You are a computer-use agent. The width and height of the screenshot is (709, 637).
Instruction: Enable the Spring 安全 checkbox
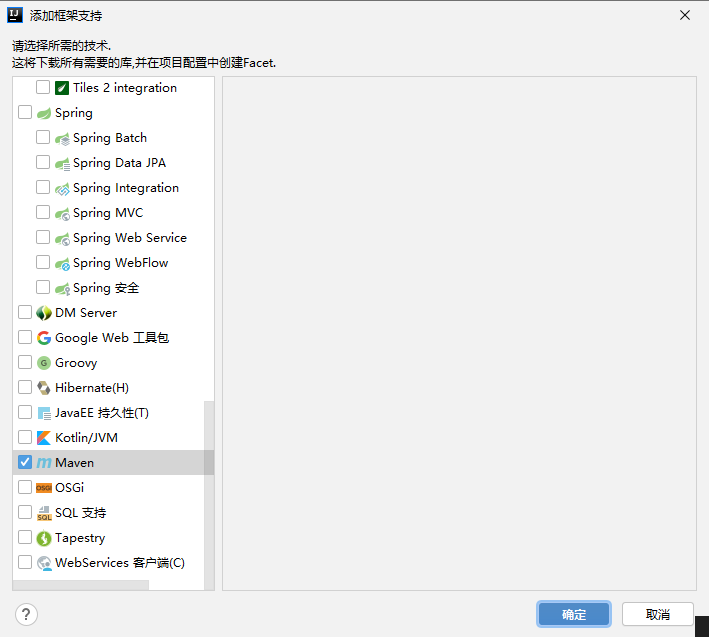pos(43,287)
